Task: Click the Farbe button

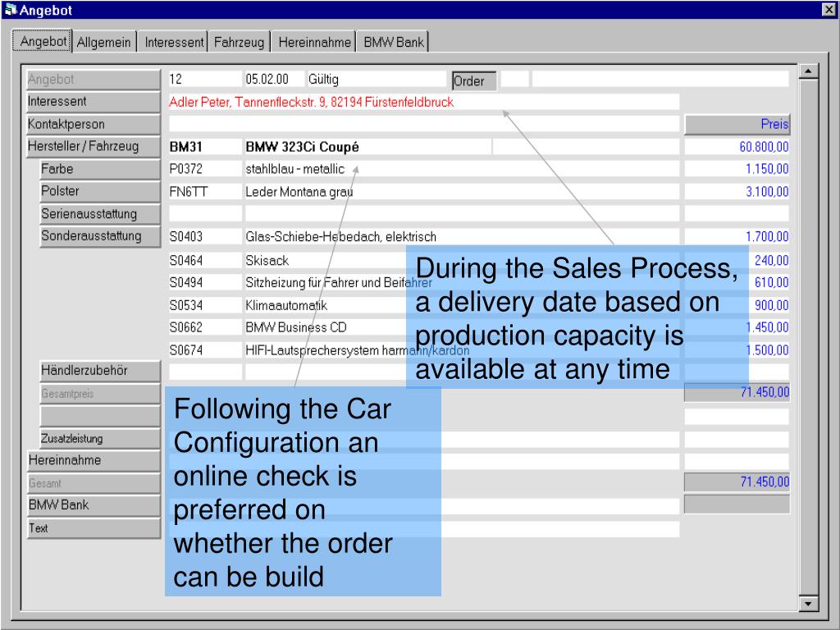Action: click(x=100, y=169)
